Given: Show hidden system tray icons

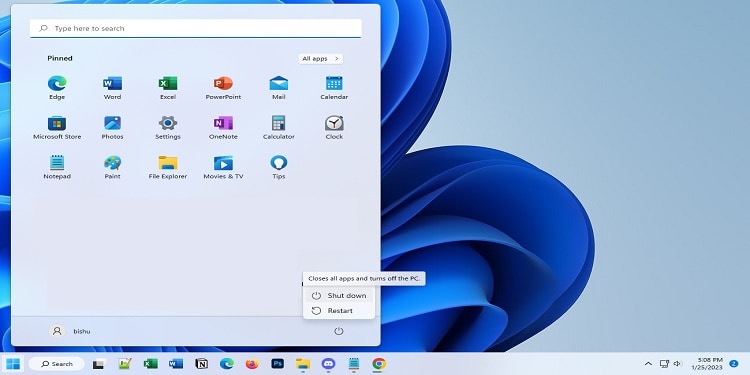Looking at the screenshot, I should (x=648, y=364).
